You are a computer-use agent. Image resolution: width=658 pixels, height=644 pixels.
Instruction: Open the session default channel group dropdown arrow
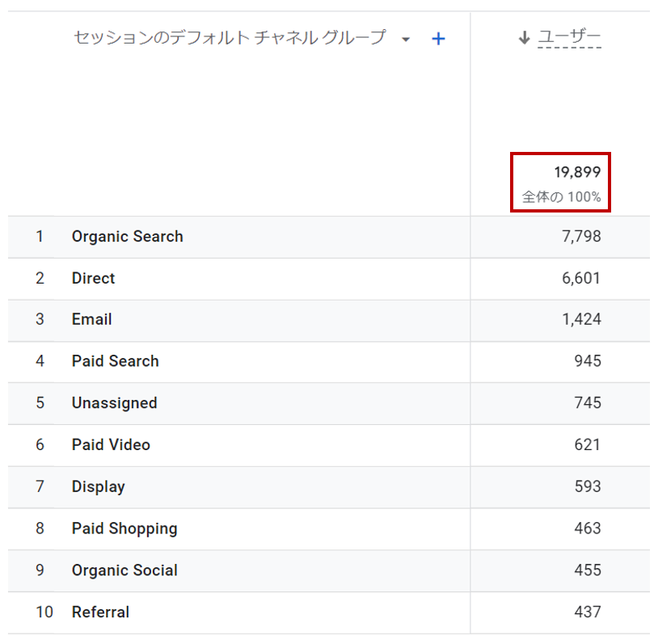405,40
